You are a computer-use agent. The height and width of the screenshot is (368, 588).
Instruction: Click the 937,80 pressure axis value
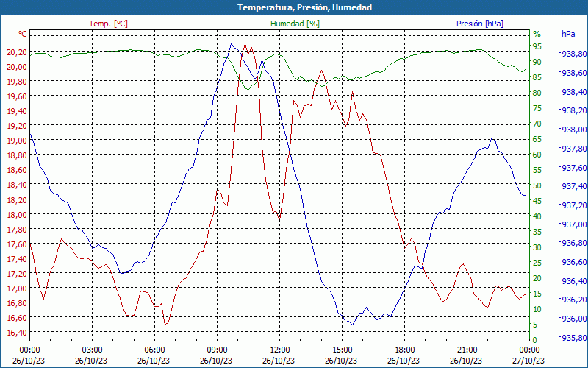[x=574, y=149]
